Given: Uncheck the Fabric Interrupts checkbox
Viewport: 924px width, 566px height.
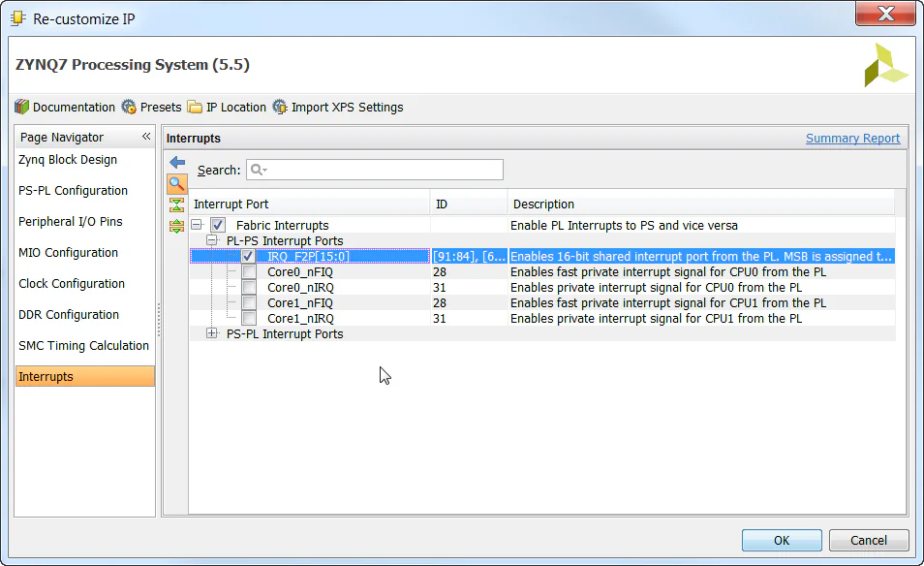Looking at the screenshot, I should pos(218,224).
